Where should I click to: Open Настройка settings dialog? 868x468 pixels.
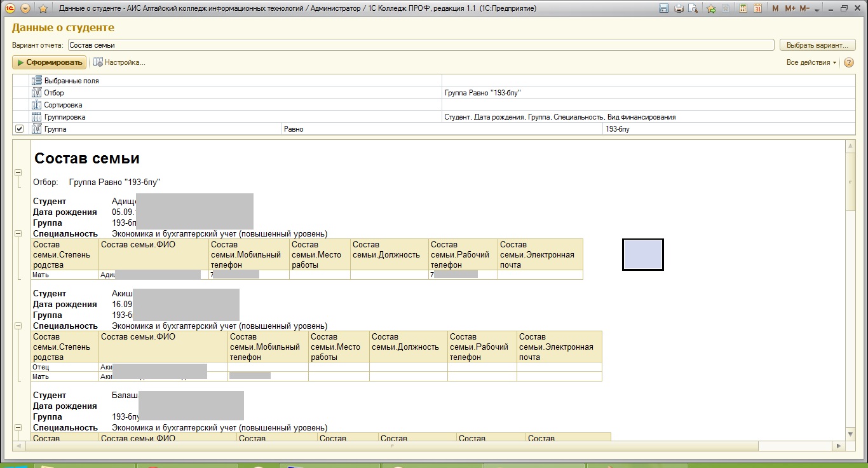(119, 62)
